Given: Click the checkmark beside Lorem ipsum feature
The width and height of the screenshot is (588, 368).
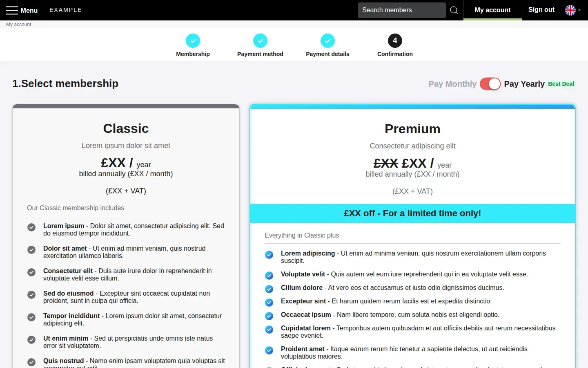Looking at the screenshot, I should coord(31,227).
